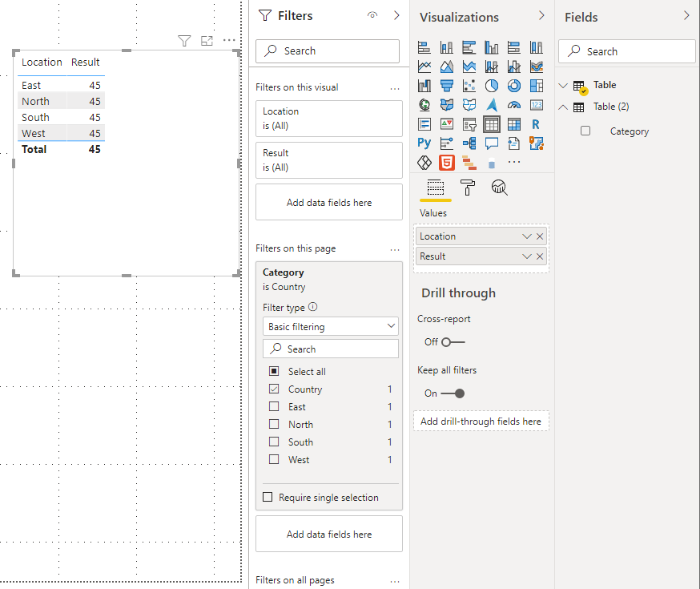Select the card visual showing 123
The image size is (700, 589).
(x=536, y=105)
